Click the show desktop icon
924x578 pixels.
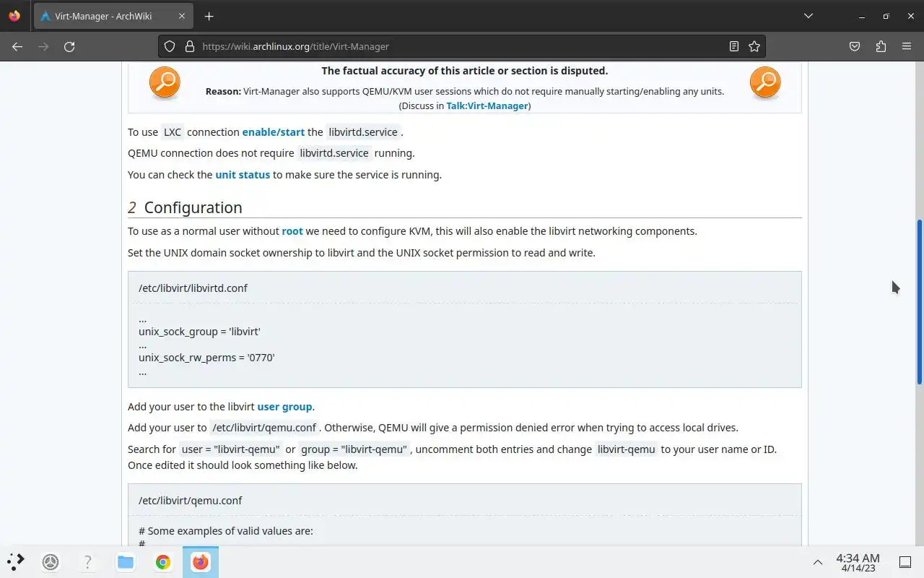tap(905, 562)
